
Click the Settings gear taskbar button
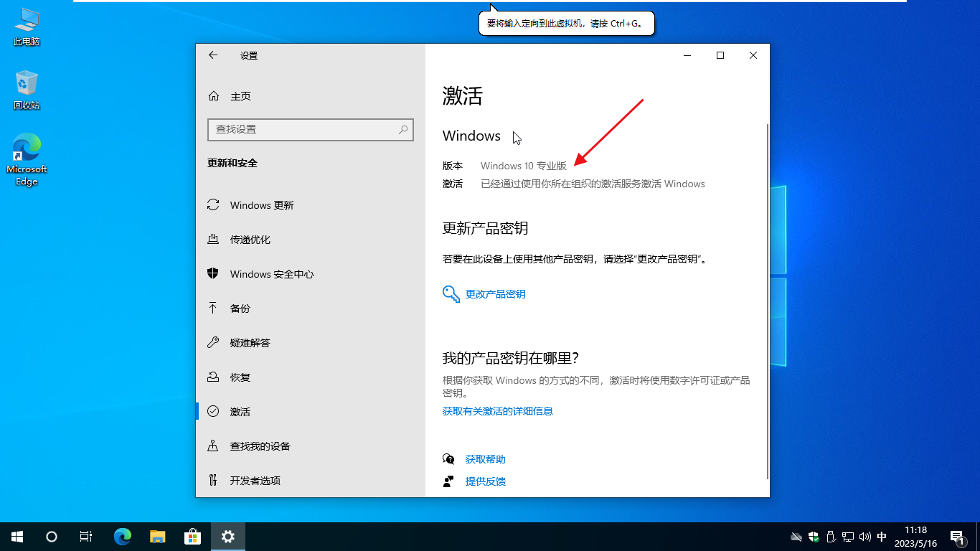pyautogui.click(x=228, y=537)
